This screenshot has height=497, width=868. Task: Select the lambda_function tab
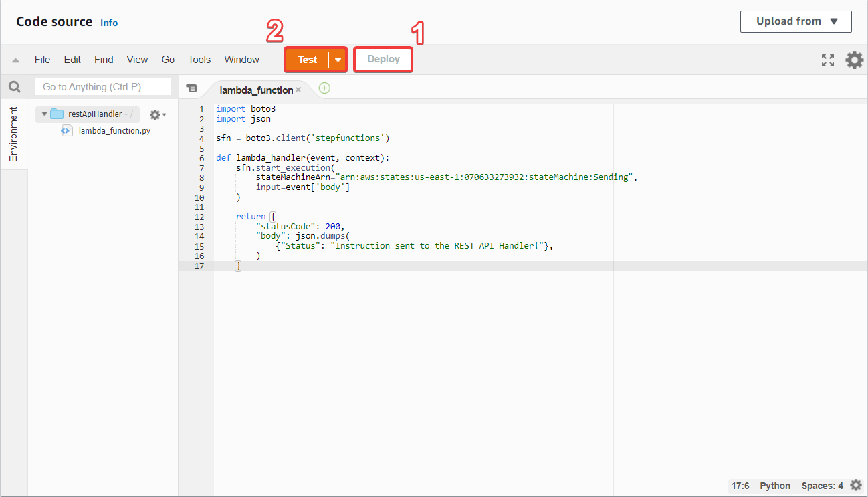(256, 90)
